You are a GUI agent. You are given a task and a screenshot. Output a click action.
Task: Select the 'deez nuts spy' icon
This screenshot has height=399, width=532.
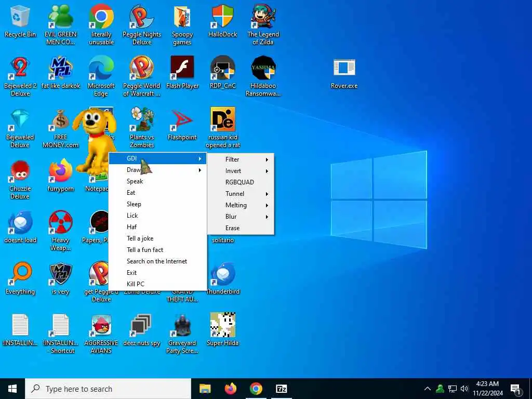click(141, 325)
